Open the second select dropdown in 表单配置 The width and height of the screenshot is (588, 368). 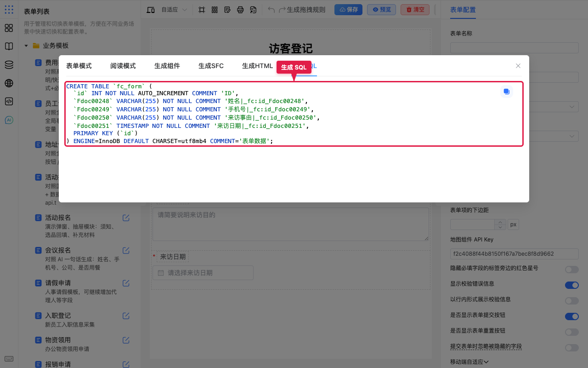pos(514,136)
